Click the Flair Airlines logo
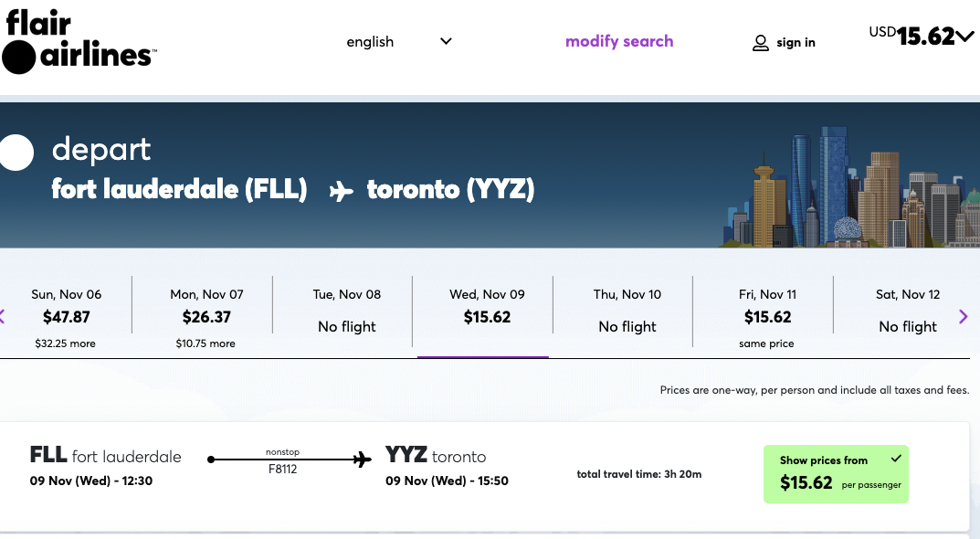The image size is (980, 539). 79,41
